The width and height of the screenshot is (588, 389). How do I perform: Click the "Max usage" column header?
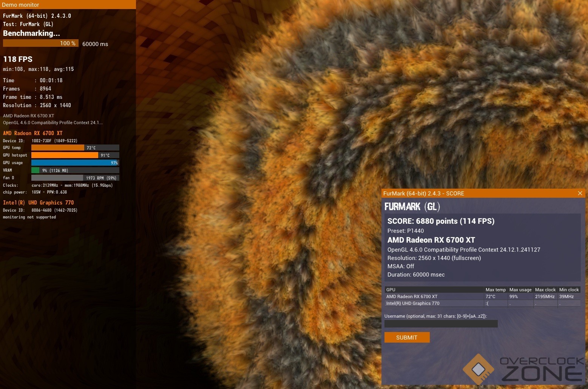[520, 290]
